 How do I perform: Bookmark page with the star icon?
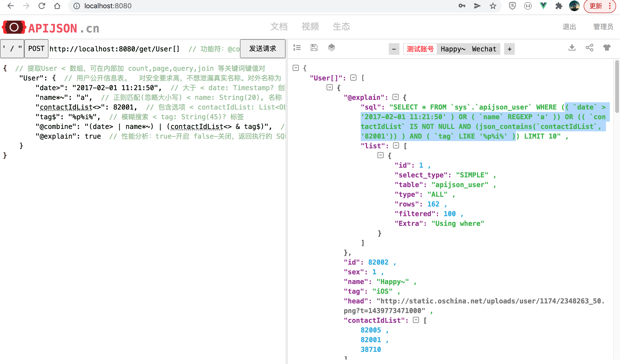(x=493, y=6)
